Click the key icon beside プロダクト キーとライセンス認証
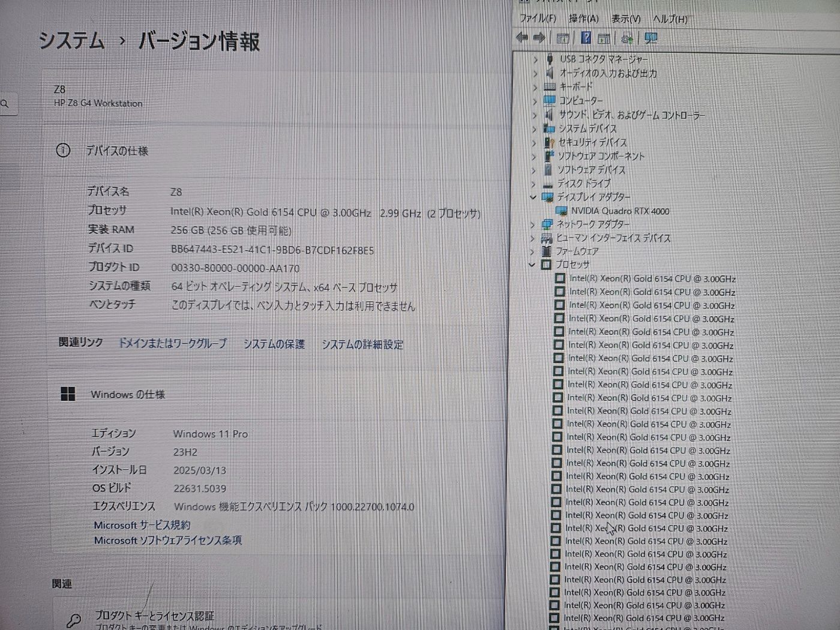Image resolution: width=840 pixels, height=630 pixels. 74,620
